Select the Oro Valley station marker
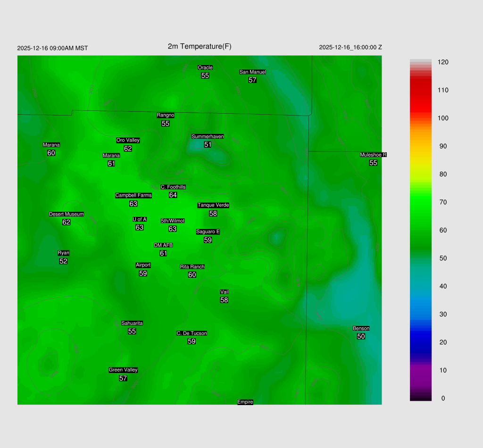This screenshot has width=483, height=448. 128,141
